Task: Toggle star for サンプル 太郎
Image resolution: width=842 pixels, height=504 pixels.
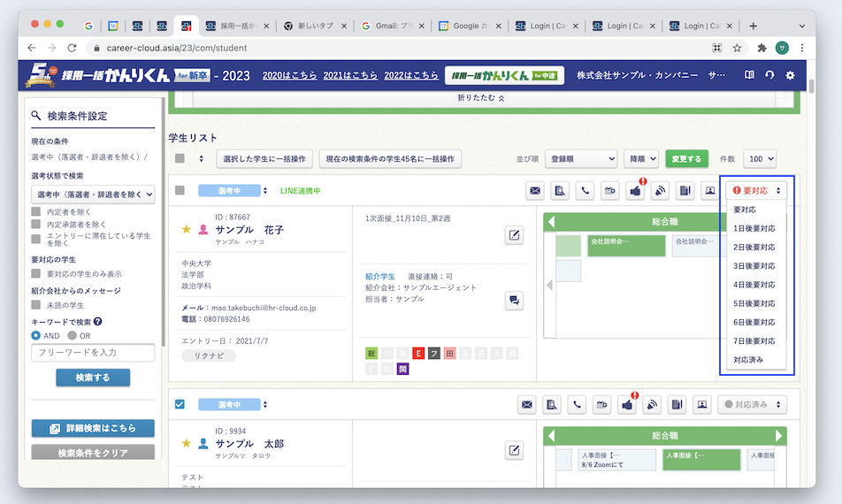Action: (187, 443)
